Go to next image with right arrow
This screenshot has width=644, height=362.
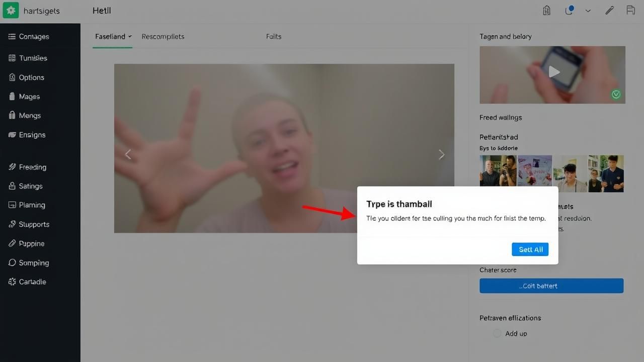point(441,155)
